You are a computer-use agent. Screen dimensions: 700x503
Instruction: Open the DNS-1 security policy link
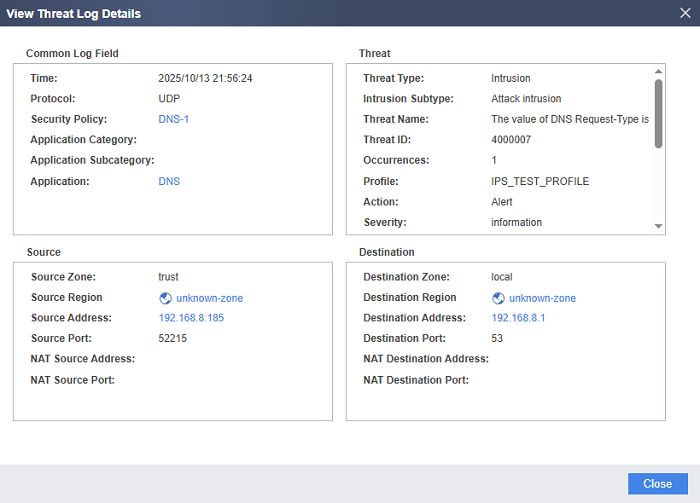[174, 119]
